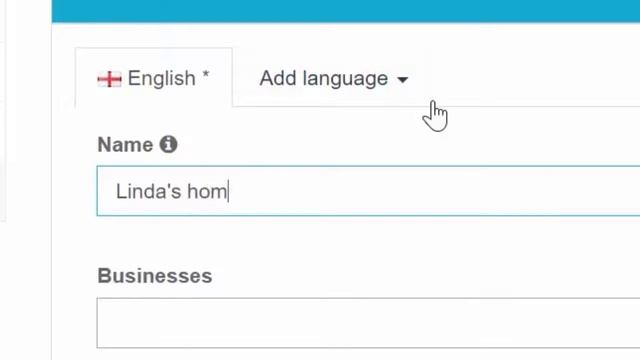The image size is (640, 360).
Task: Click the word "Linda's" in the Name field
Action: pyautogui.click(x=149, y=191)
